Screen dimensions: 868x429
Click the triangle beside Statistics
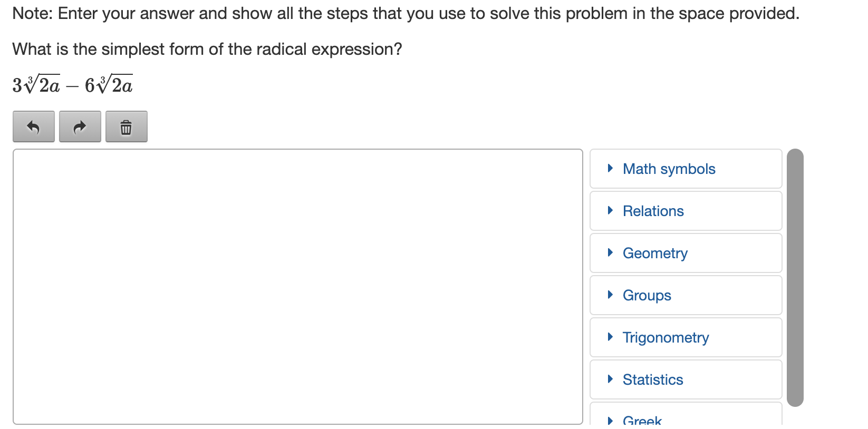[x=610, y=379]
